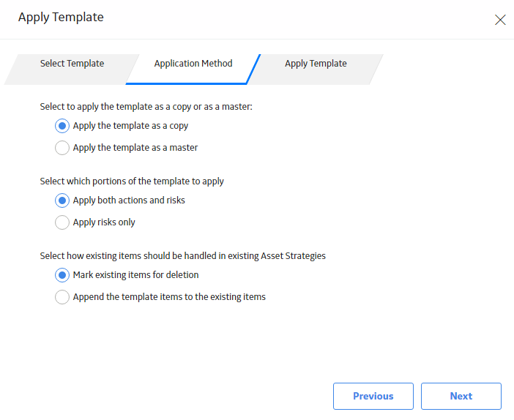514x420 pixels.
Task: Pick the 'Apply risks only' radio button
Action: tap(62, 222)
